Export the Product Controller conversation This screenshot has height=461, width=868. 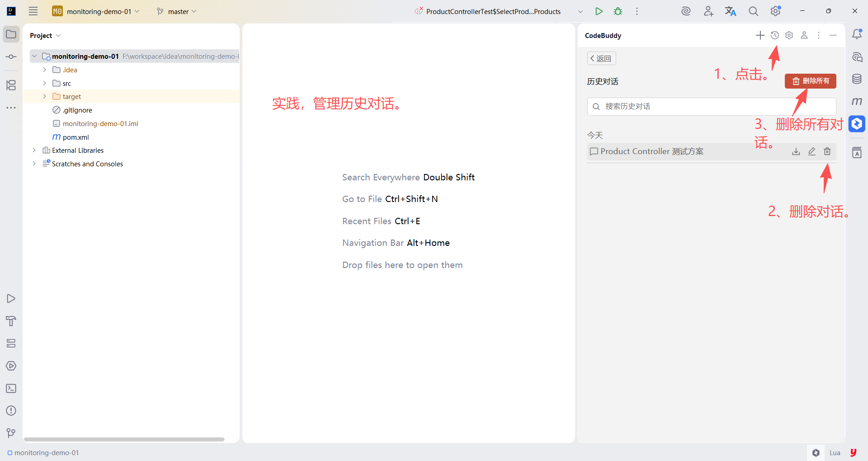click(x=796, y=151)
